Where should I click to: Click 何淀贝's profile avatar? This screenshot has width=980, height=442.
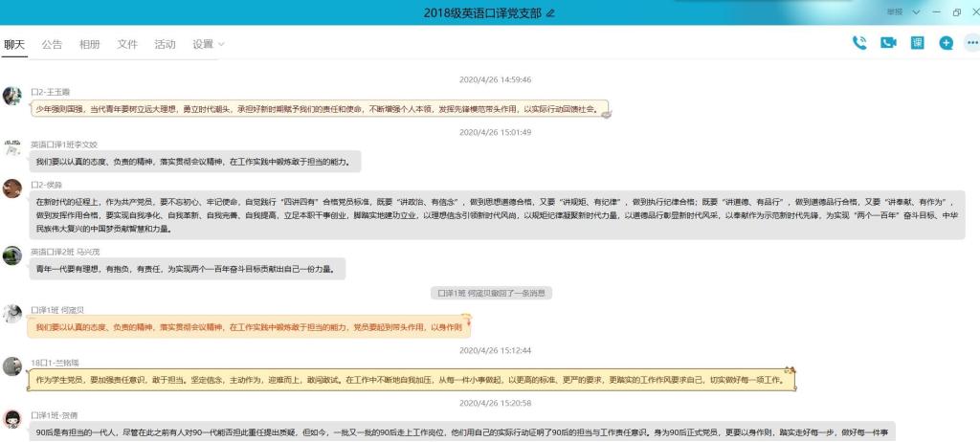pyautogui.click(x=12, y=314)
